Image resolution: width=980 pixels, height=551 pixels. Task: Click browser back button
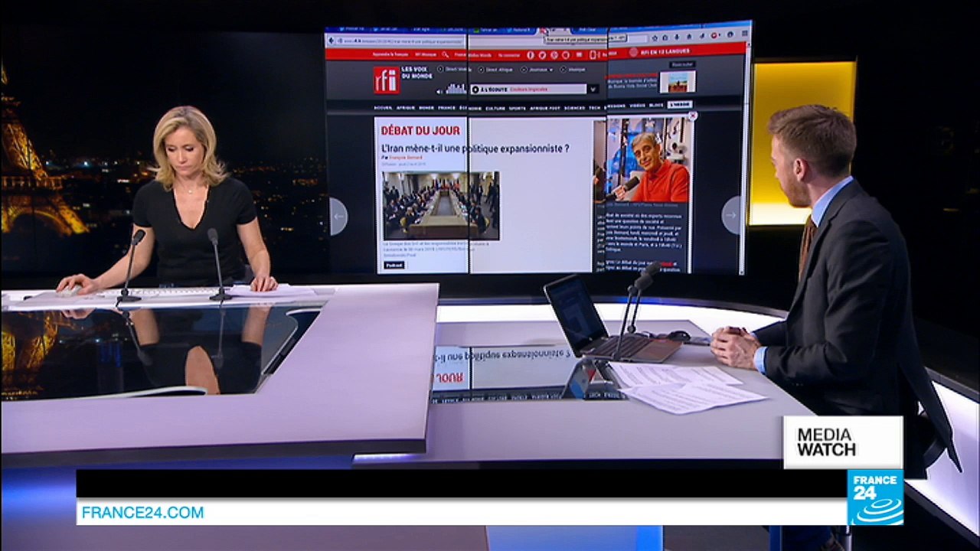tap(331, 41)
